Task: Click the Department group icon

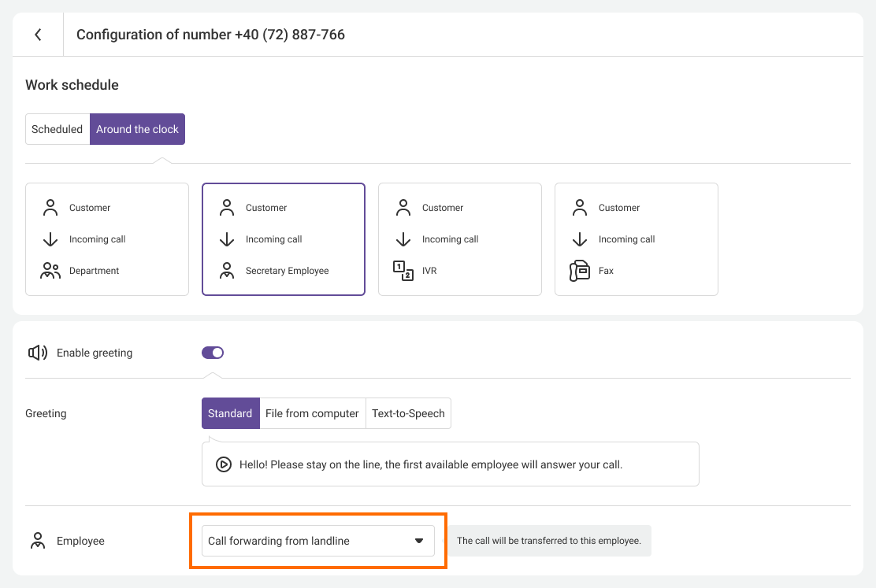Action: tap(50, 271)
